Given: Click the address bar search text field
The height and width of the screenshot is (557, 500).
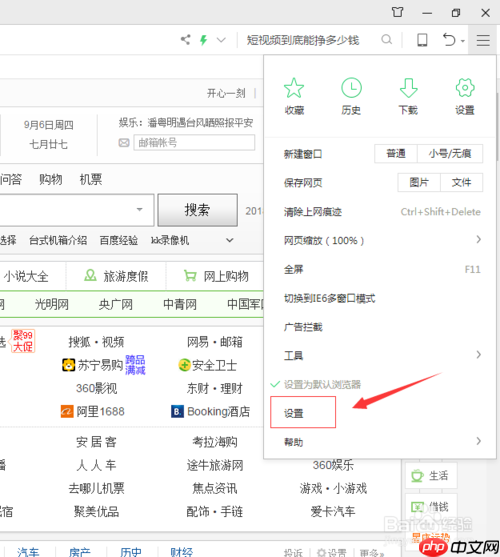Looking at the screenshot, I should tap(303, 40).
